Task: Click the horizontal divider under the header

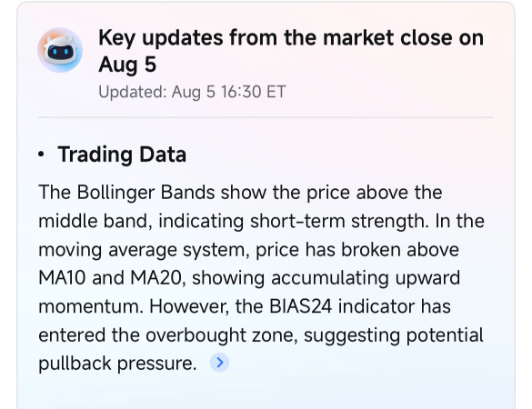Action: [266, 117]
